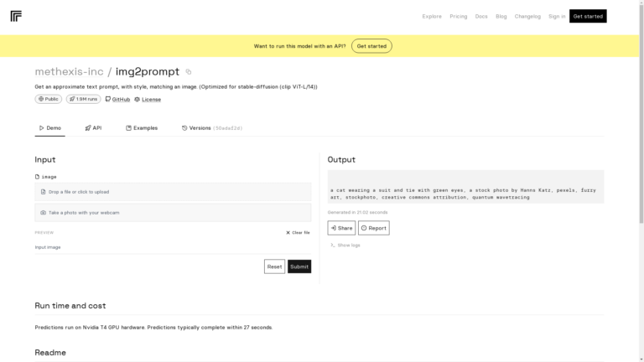Click Get started in the yellow banner
The width and height of the screenshot is (644, 362).
[x=371, y=46]
